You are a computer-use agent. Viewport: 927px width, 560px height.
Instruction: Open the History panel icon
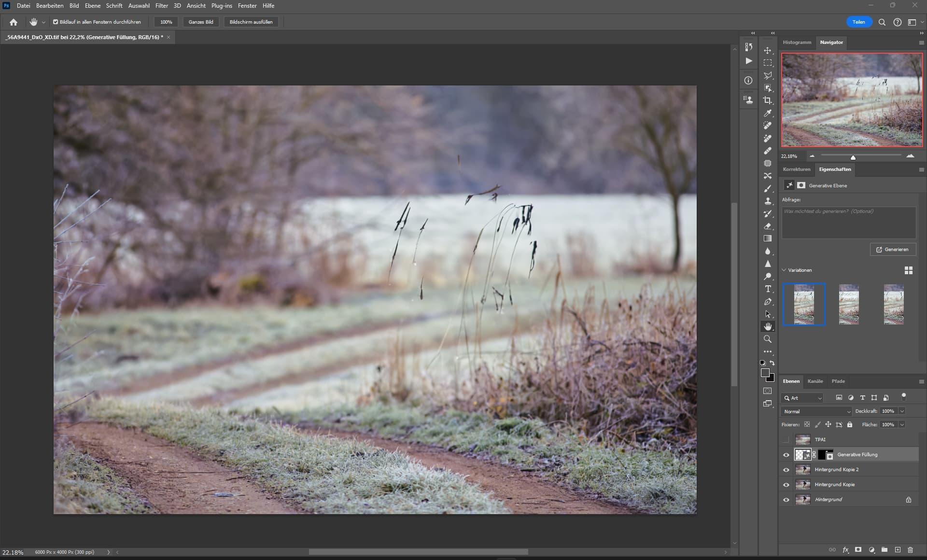pos(748,47)
